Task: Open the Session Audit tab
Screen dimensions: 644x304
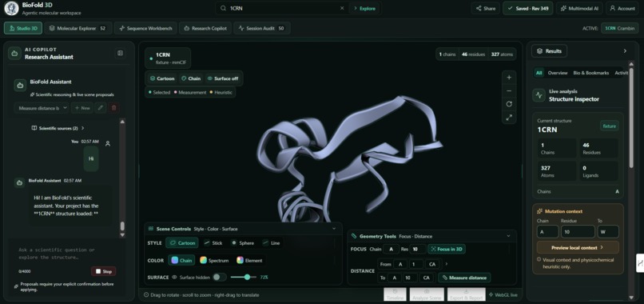Action: point(261,28)
